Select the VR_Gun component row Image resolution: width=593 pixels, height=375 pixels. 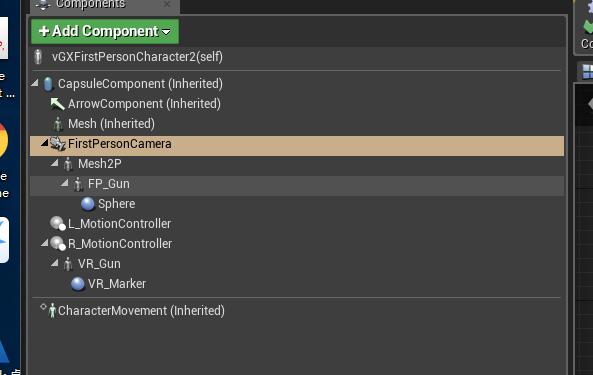[x=297, y=264]
